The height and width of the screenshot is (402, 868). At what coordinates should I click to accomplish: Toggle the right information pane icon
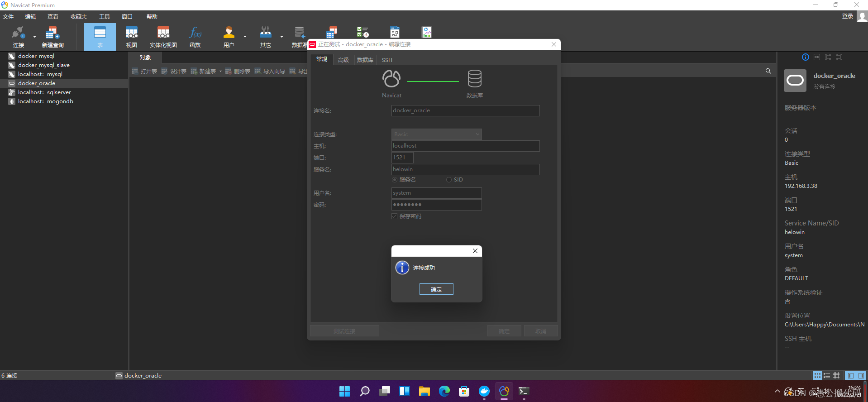(x=861, y=376)
